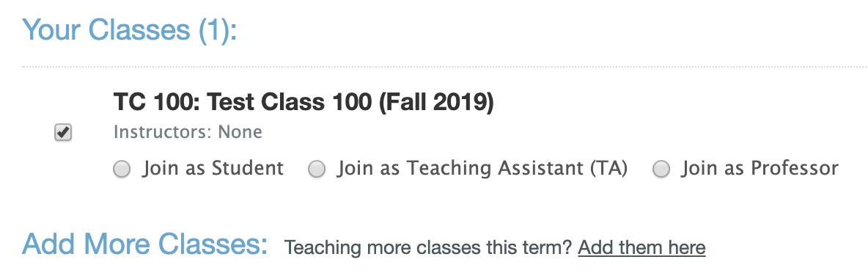Viewport: 868px width, 276px height.
Task: Click the 'Instructors: None' line
Action: [188, 132]
